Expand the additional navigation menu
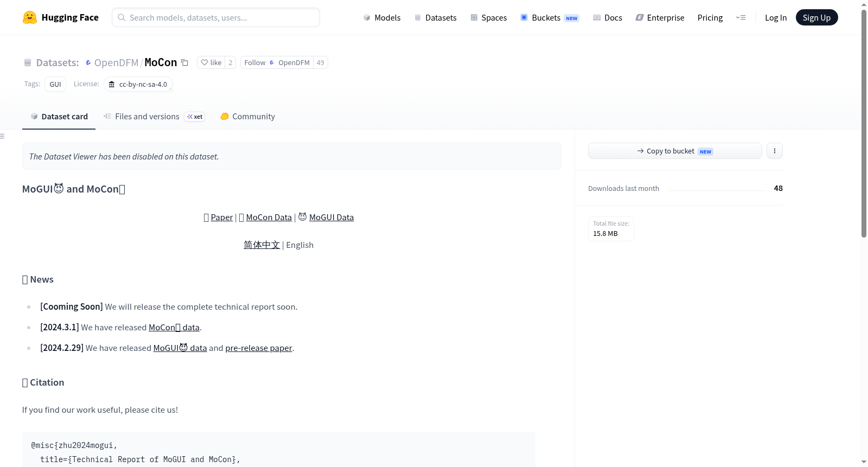This screenshot has height=467, width=868. [741, 17]
